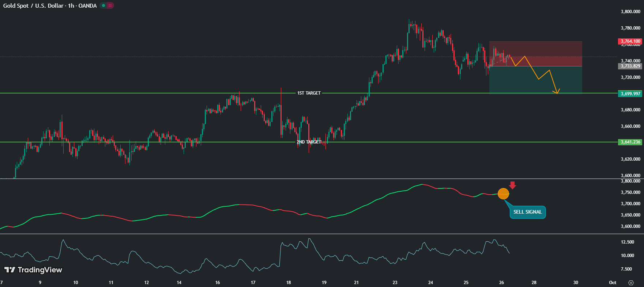
Task: Click the green market-open status dot
Action: point(103,5)
